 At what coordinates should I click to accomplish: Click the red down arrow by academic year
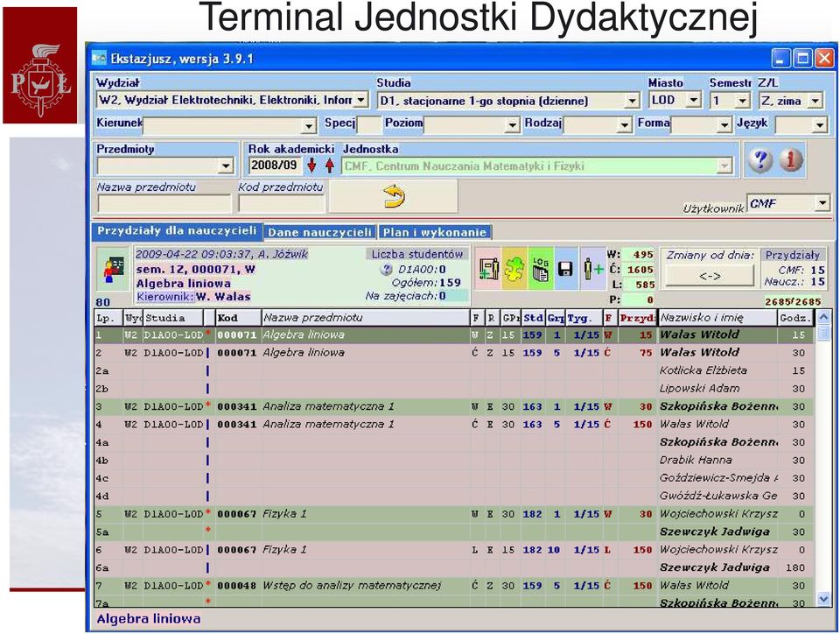[311, 166]
